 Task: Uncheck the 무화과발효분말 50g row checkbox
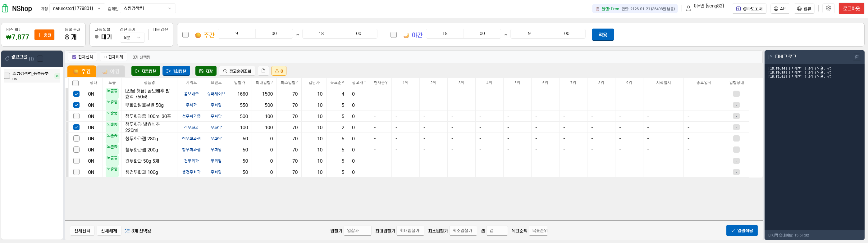(x=76, y=105)
